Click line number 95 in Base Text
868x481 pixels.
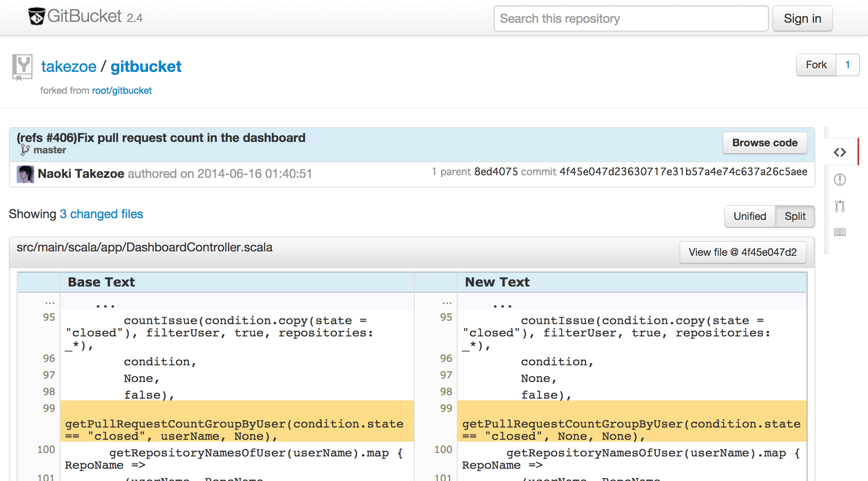click(49, 317)
